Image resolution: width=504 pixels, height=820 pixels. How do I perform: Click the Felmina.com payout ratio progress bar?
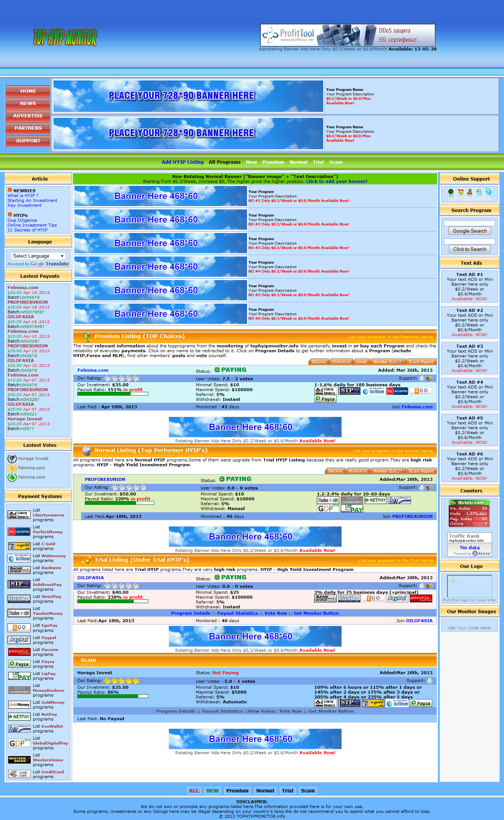point(112,394)
